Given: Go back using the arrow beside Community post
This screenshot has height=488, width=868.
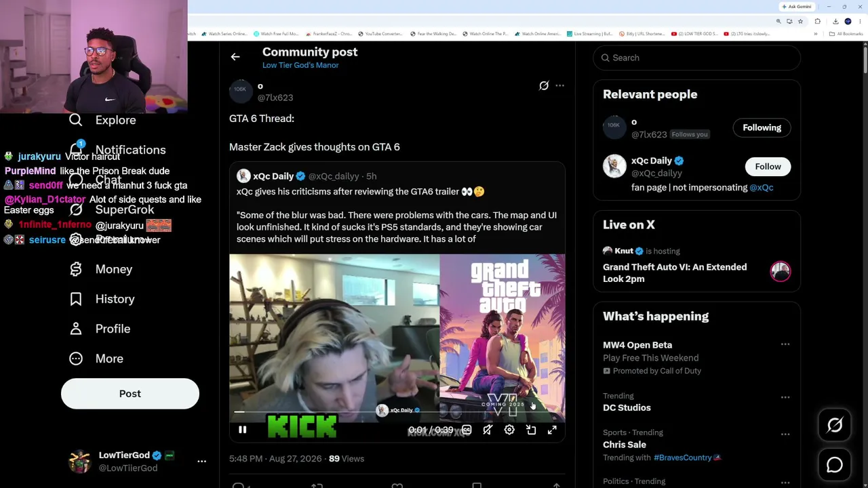Looking at the screenshot, I should tap(235, 57).
